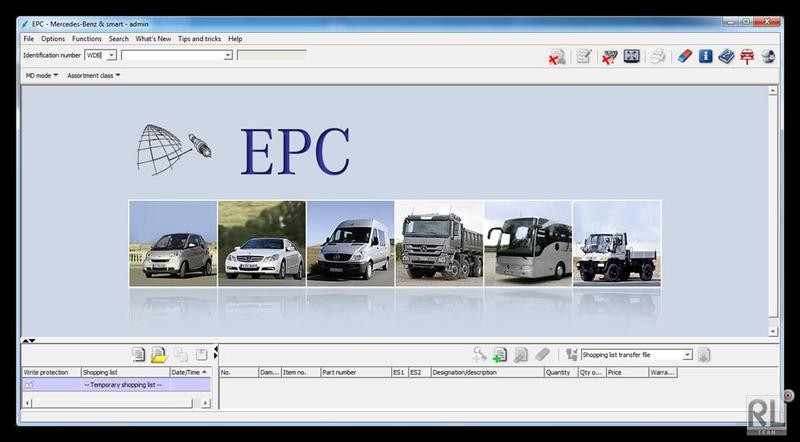Viewport: 800px width, 442px height.
Task: Click the ES1 column header
Action: (400, 373)
